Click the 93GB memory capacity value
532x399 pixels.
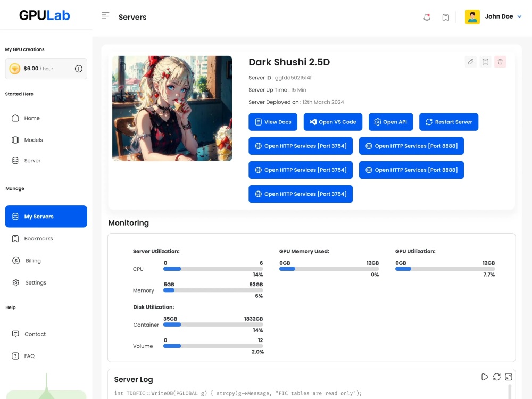(x=256, y=284)
